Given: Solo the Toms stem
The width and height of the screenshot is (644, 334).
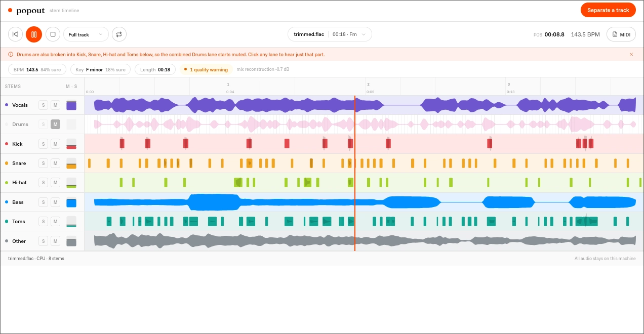Looking at the screenshot, I should 44,222.
